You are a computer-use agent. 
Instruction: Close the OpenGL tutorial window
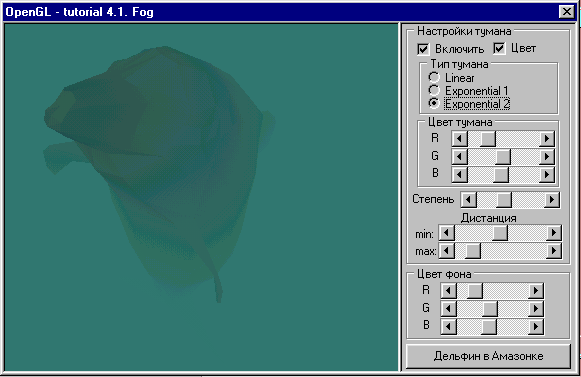(567, 12)
